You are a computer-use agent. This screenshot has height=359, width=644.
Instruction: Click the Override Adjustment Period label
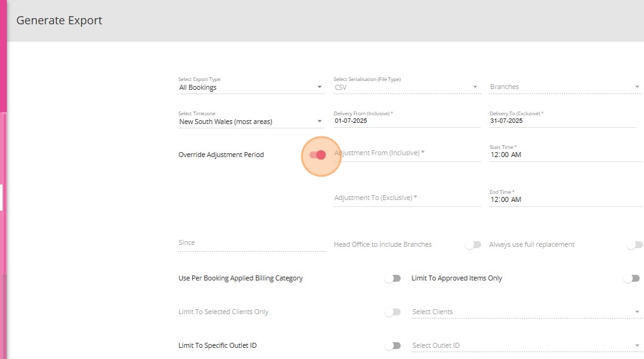click(221, 155)
